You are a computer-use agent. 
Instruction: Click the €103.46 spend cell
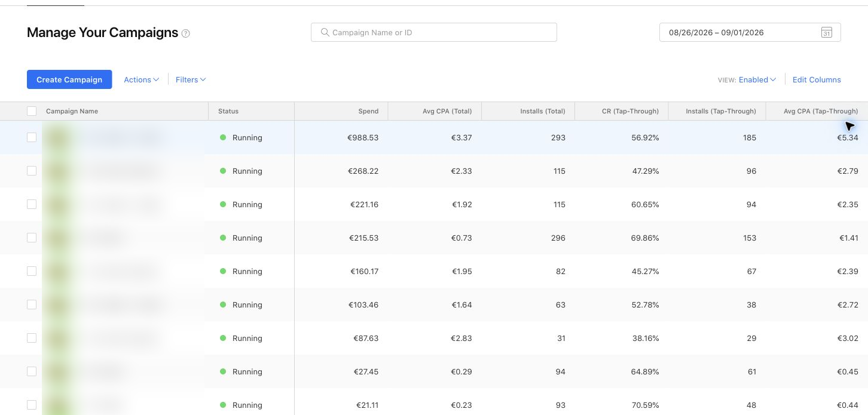(363, 305)
